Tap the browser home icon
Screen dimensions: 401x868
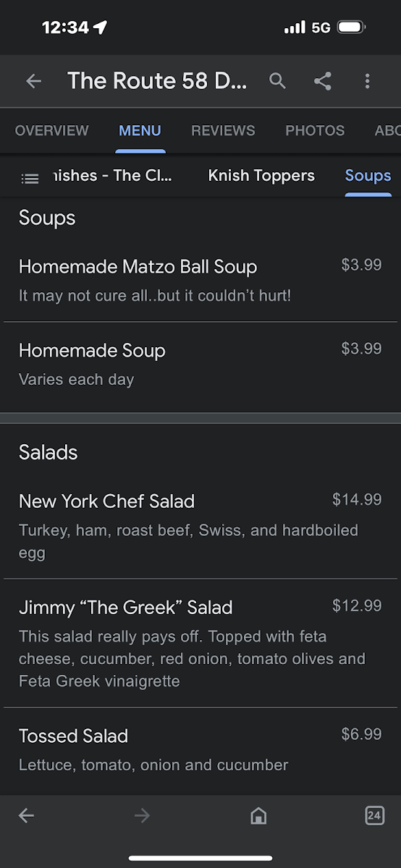[x=258, y=816]
